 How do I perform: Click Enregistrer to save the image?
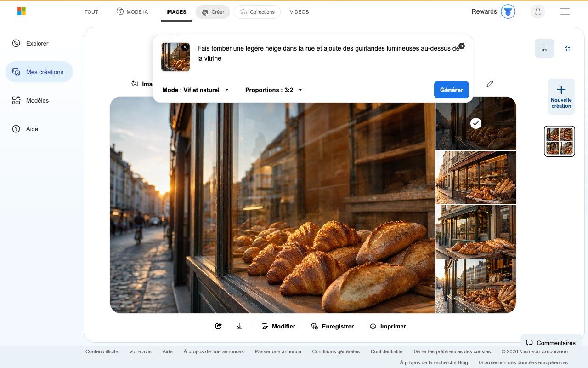pyautogui.click(x=333, y=326)
